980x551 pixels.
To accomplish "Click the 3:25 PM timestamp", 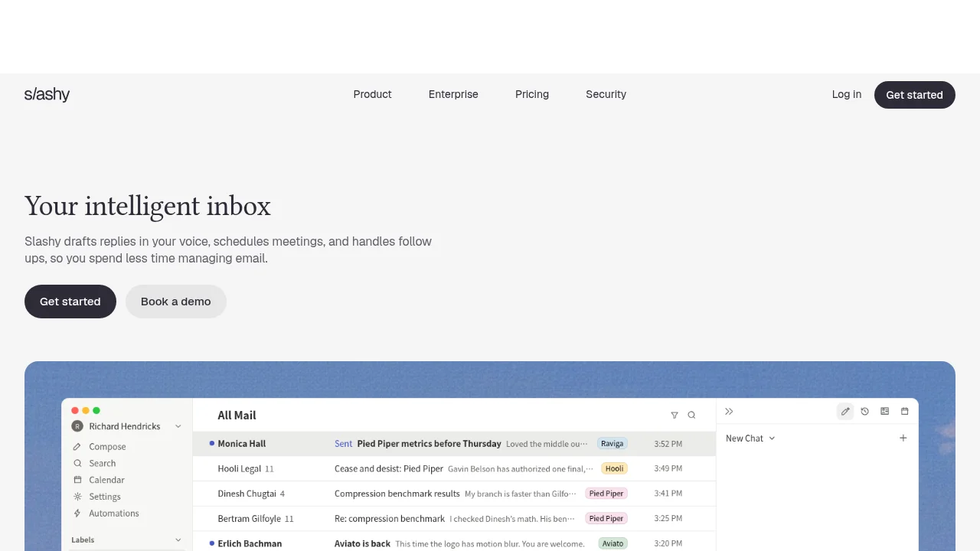I will (x=668, y=519).
